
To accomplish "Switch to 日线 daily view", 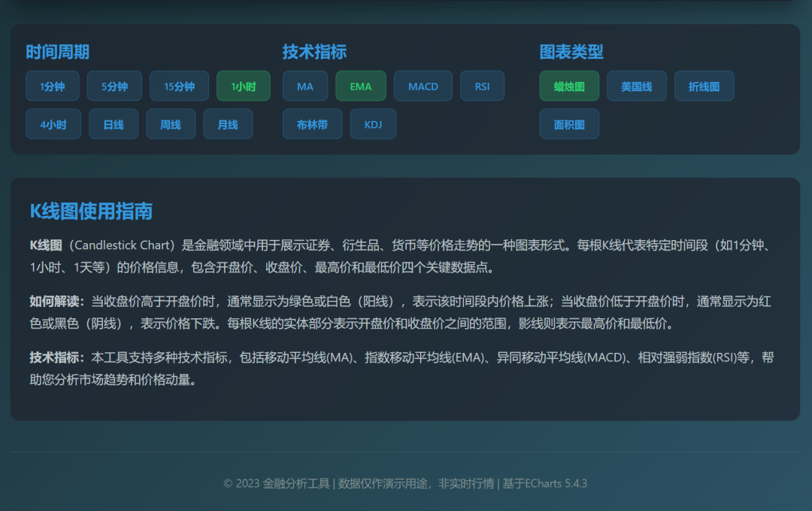I will (113, 123).
